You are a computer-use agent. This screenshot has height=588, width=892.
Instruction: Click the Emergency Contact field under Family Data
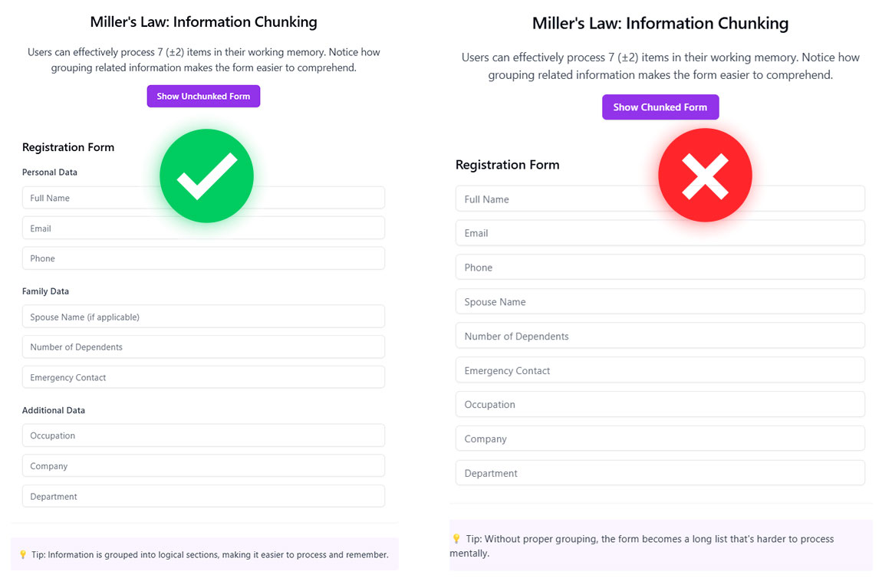(x=203, y=377)
